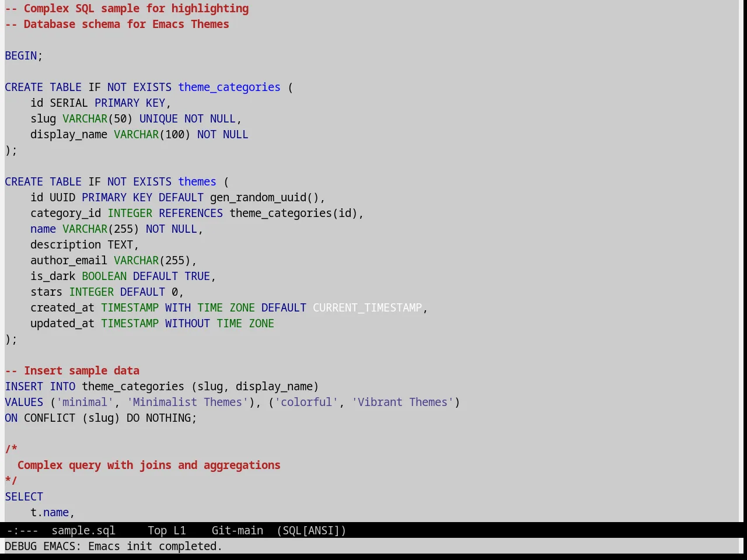747x560 pixels.
Task: Click the comment "Database schema for Emacs Themes"
Action: coord(126,24)
